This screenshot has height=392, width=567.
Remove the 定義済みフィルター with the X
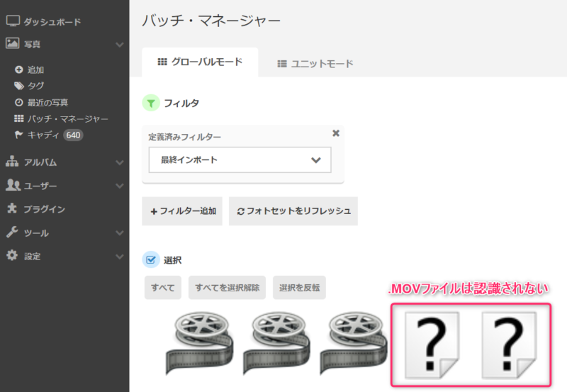tap(336, 133)
